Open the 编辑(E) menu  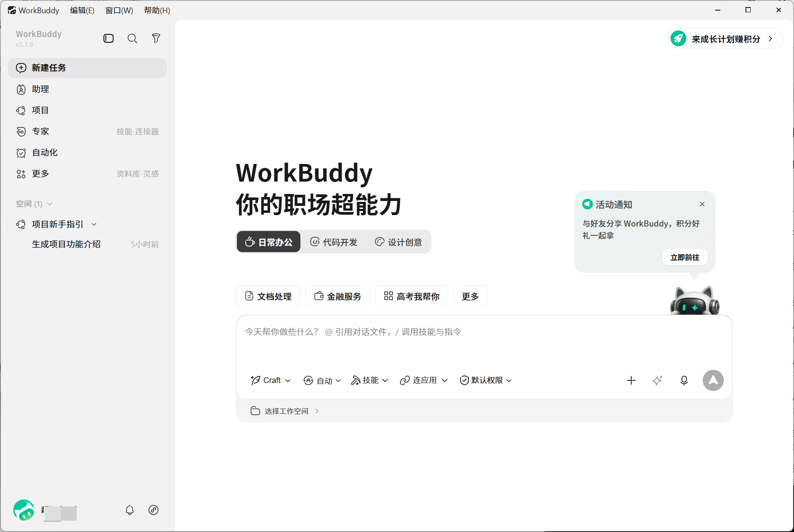[x=82, y=10]
